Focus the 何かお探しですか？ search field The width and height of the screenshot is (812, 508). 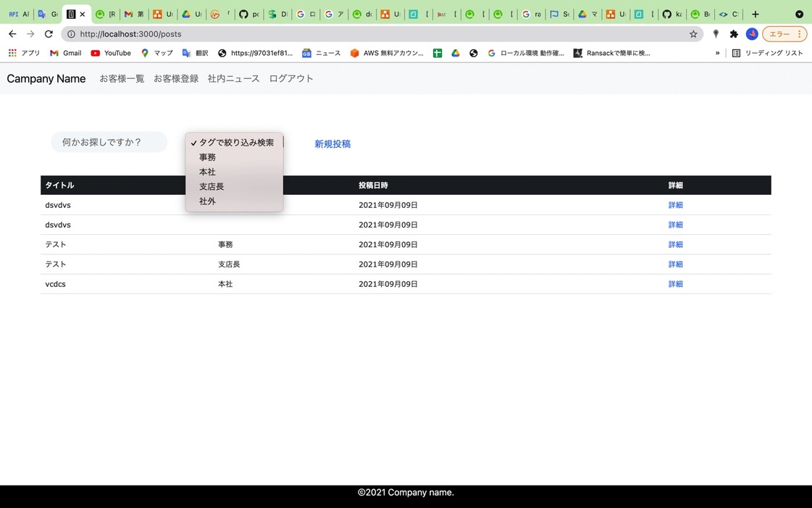coord(109,142)
